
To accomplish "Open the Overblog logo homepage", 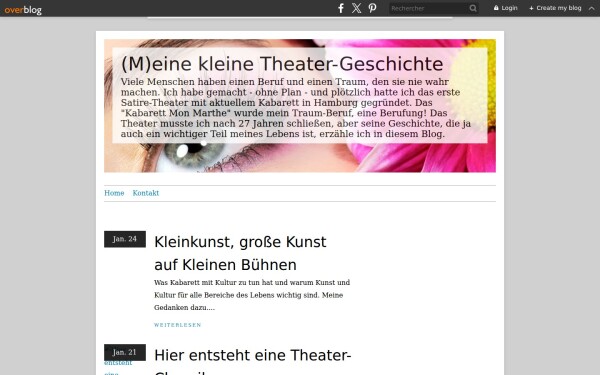I will pyautogui.click(x=23, y=10).
